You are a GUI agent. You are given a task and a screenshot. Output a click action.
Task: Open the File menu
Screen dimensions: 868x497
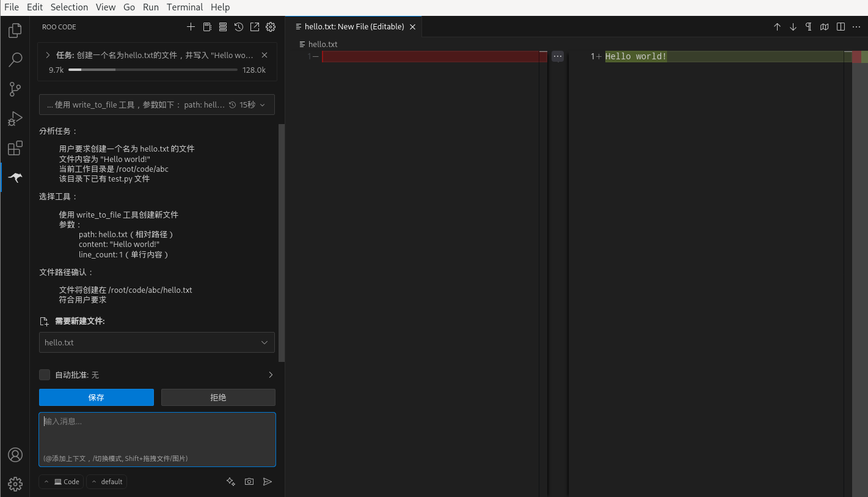tap(12, 7)
